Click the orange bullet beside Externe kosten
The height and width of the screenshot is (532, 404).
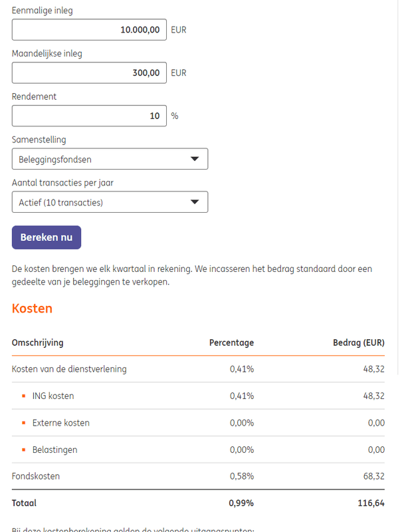(23, 423)
